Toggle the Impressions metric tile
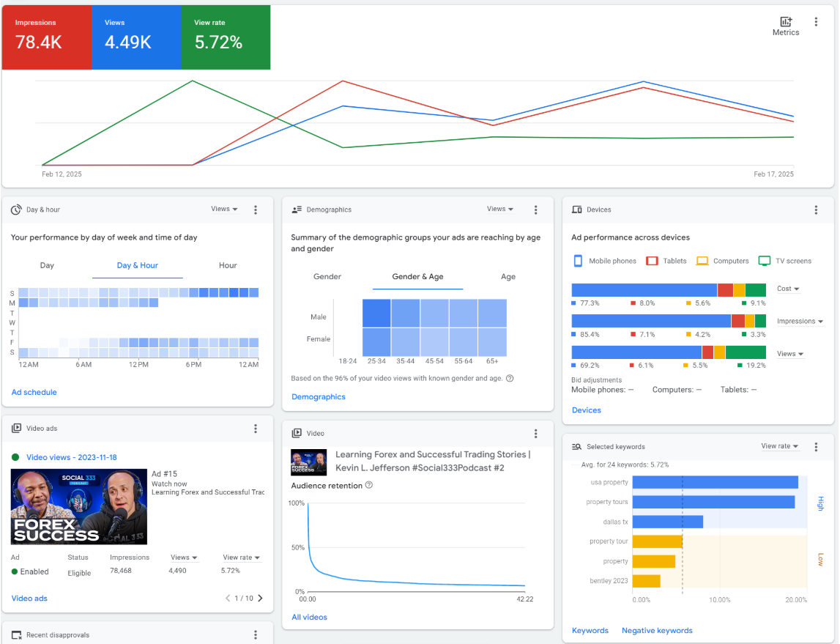This screenshot has height=644, width=840. [47, 37]
